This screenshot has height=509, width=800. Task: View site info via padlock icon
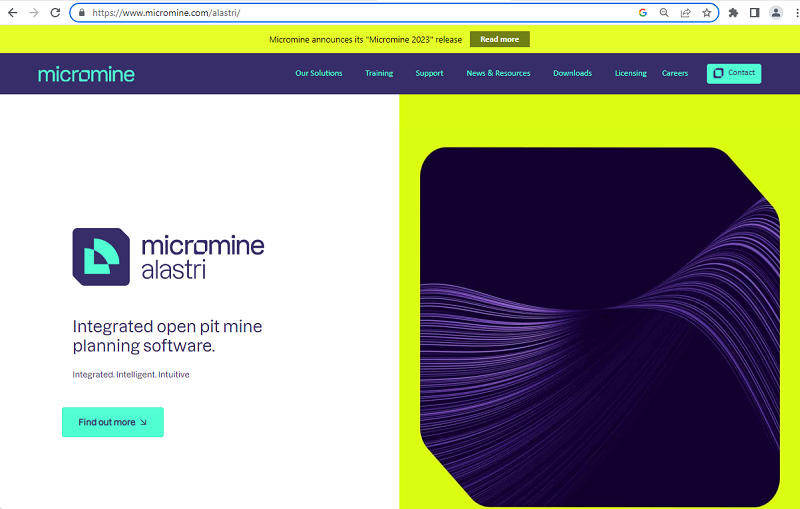click(x=82, y=13)
